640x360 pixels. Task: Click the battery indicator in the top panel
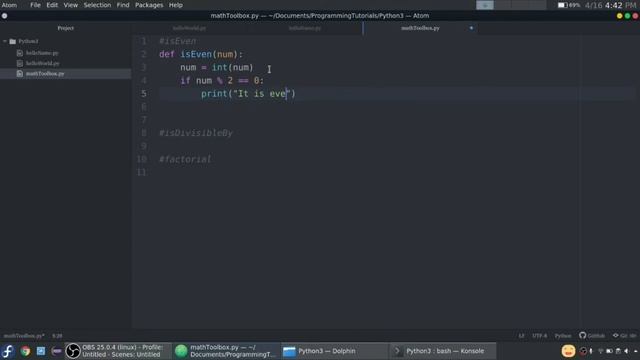pos(569,5)
